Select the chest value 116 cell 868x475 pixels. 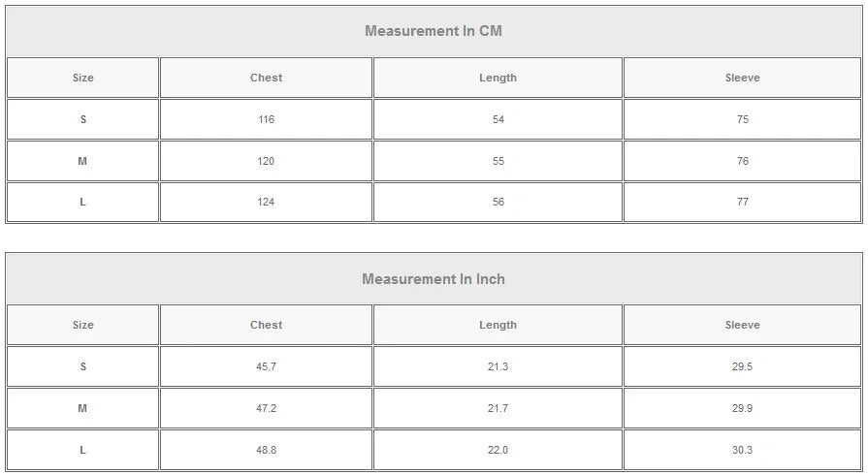[x=266, y=120]
